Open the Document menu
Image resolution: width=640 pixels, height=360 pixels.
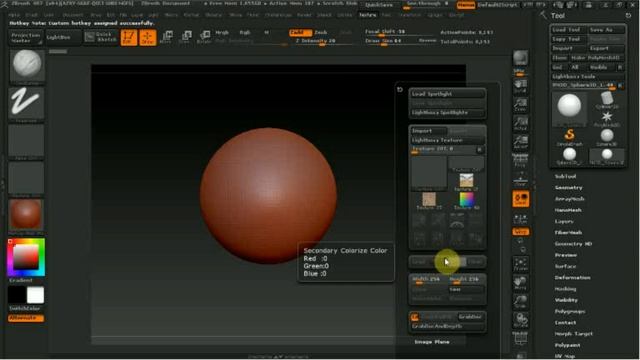[x=73, y=15]
